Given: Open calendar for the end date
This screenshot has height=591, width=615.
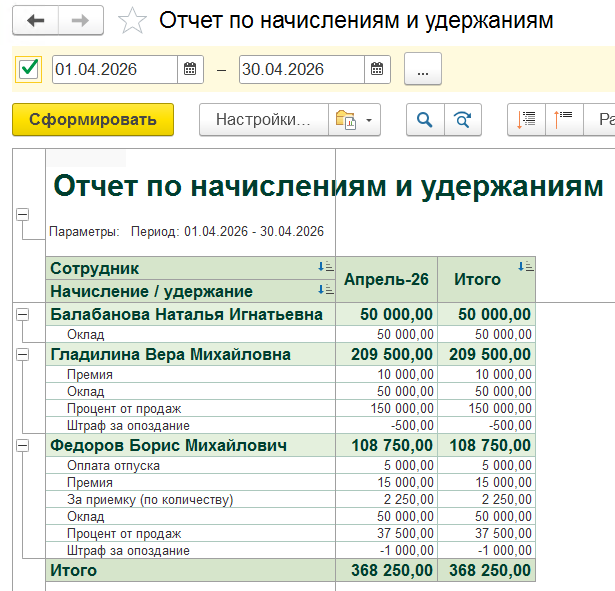Looking at the screenshot, I should [377, 69].
